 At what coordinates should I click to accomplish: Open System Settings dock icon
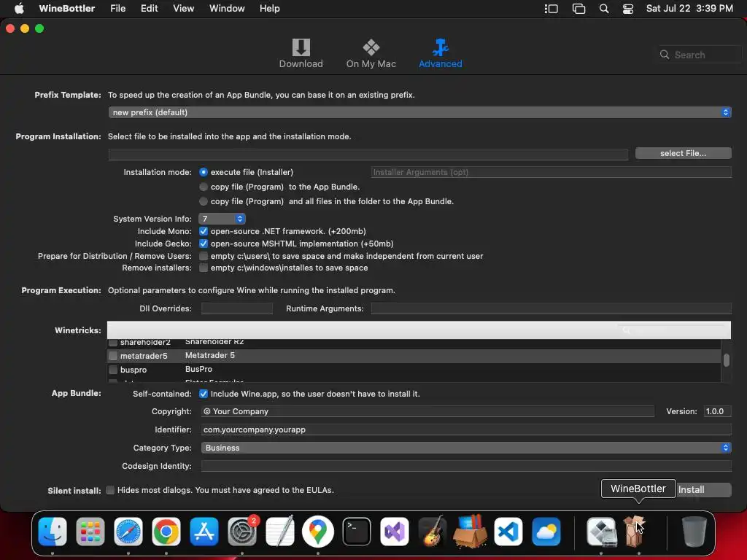pyautogui.click(x=242, y=531)
